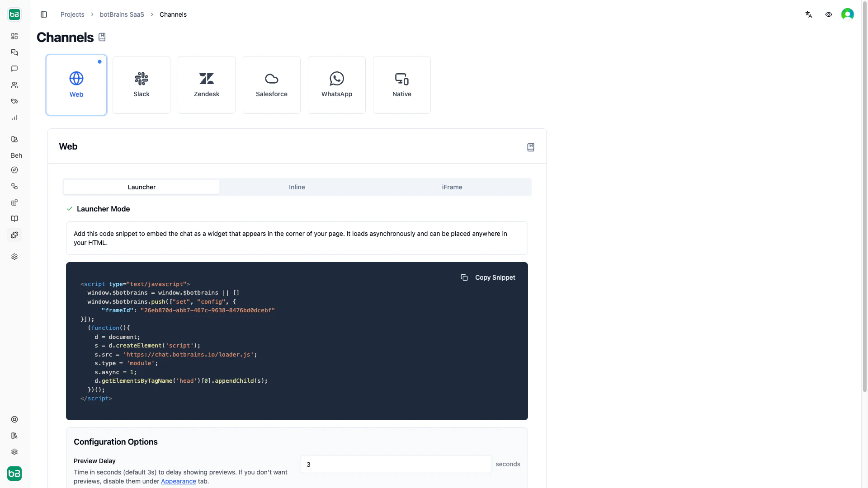Collapse the left navigation via hamburger sidebar control
The width and height of the screenshot is (868, 488).
[44, 14]
